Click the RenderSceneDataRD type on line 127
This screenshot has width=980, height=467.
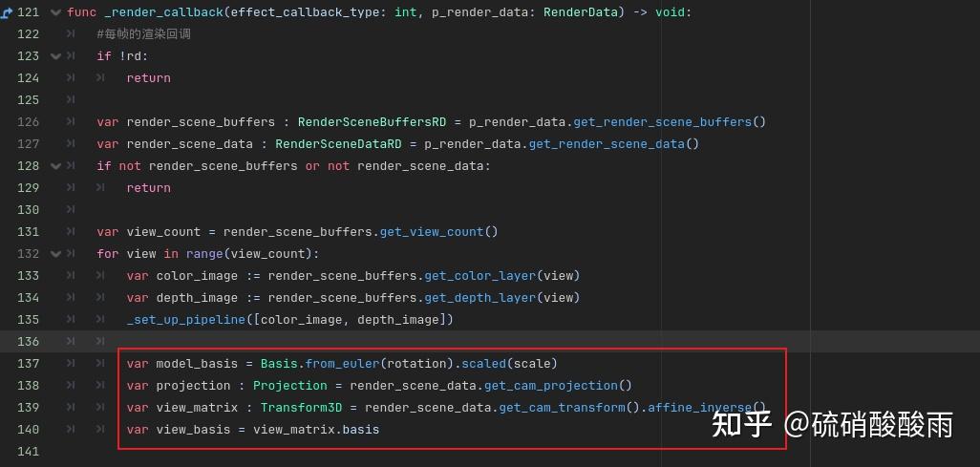(338, 144)
